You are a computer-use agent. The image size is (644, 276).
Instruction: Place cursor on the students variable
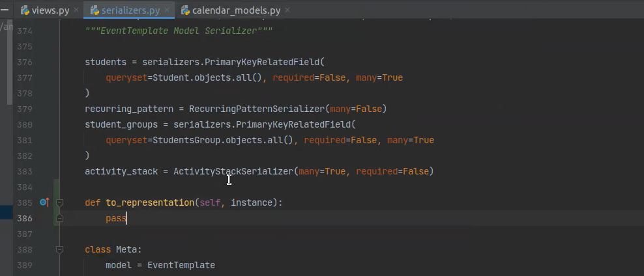106,62
